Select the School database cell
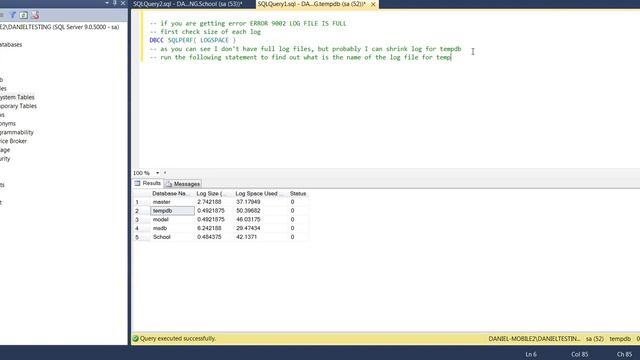 click(172, 237)
